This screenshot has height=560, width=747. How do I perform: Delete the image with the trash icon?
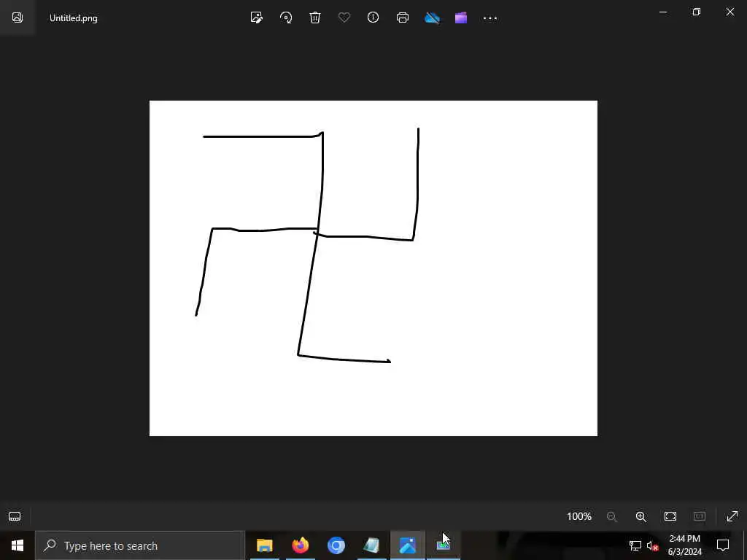[x=315, y=17]
